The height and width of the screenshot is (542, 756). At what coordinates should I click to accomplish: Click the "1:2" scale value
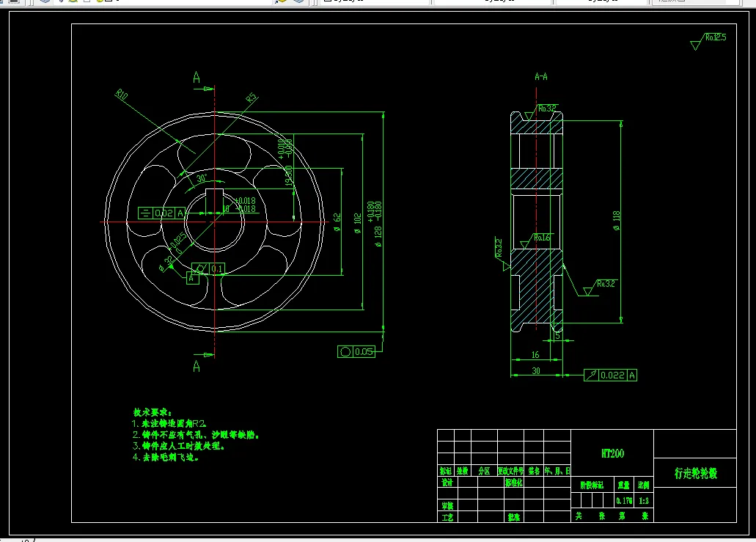point(644,501)
